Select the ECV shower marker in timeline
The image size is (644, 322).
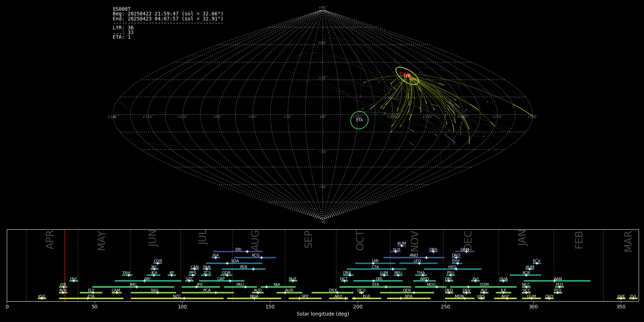[x=537, y=263]
